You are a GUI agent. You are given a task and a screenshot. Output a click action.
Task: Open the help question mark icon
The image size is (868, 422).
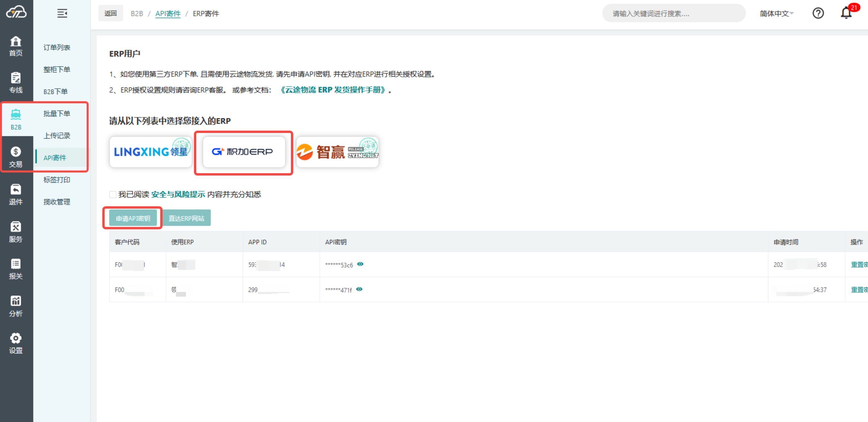(818, 14)
